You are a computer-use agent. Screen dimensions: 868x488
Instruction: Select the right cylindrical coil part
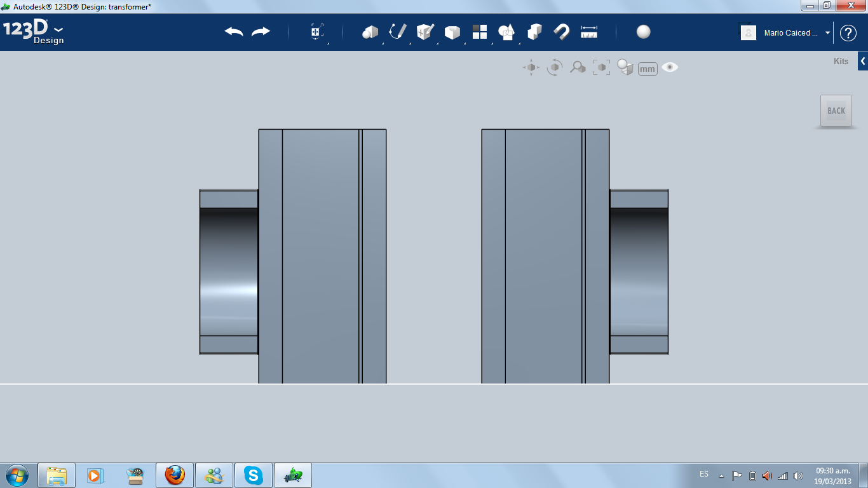(x=639, y=271)
